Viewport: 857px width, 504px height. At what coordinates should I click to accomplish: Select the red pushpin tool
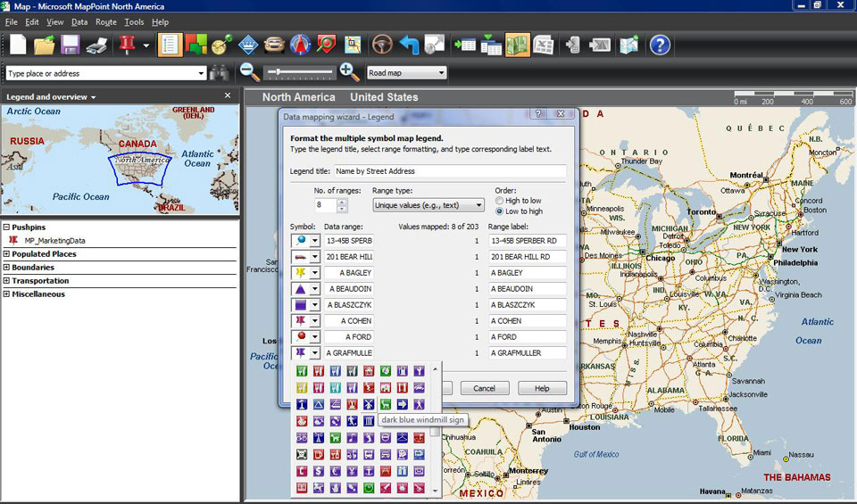pyautogui.click(x=127, y=45)
